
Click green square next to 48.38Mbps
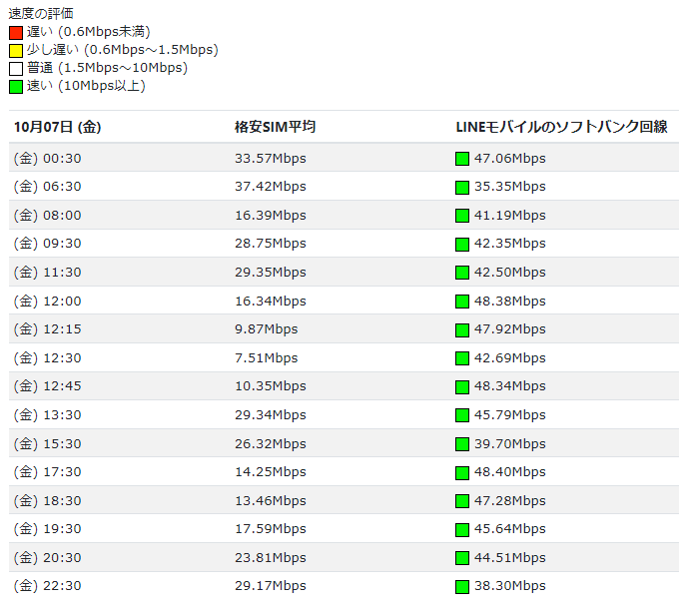[x=462, y=302]
